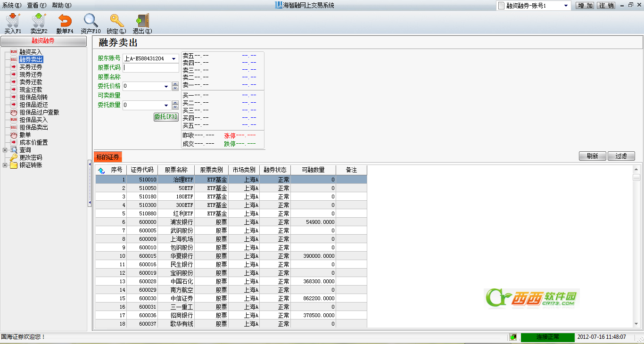
Task: Focus the 股票代码 input field
Action: coord(151,68)
